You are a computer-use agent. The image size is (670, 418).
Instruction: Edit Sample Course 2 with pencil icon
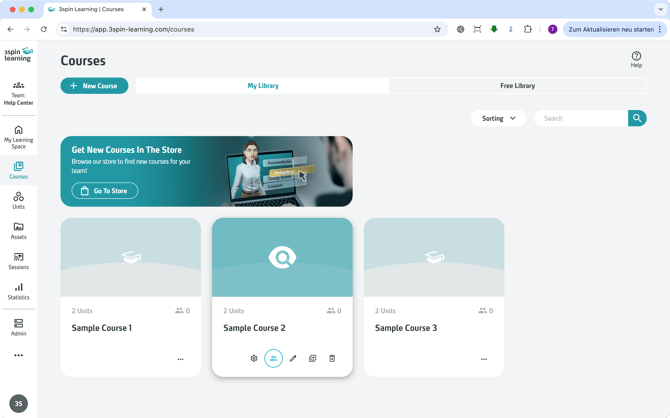293,358
